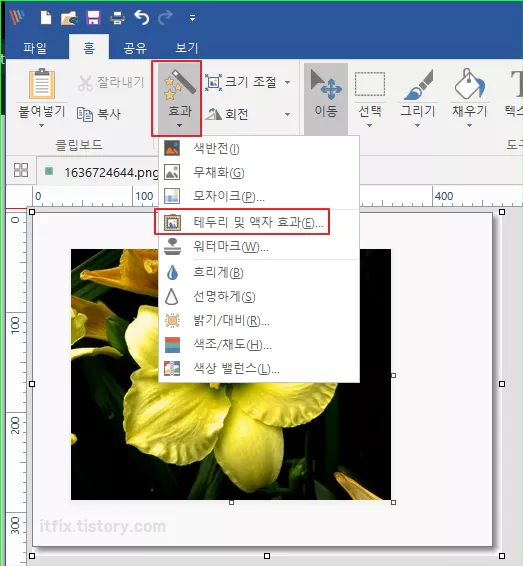Choose 색조/채도(H)... from the effects menu
The image size is (523, 566).
259,345
